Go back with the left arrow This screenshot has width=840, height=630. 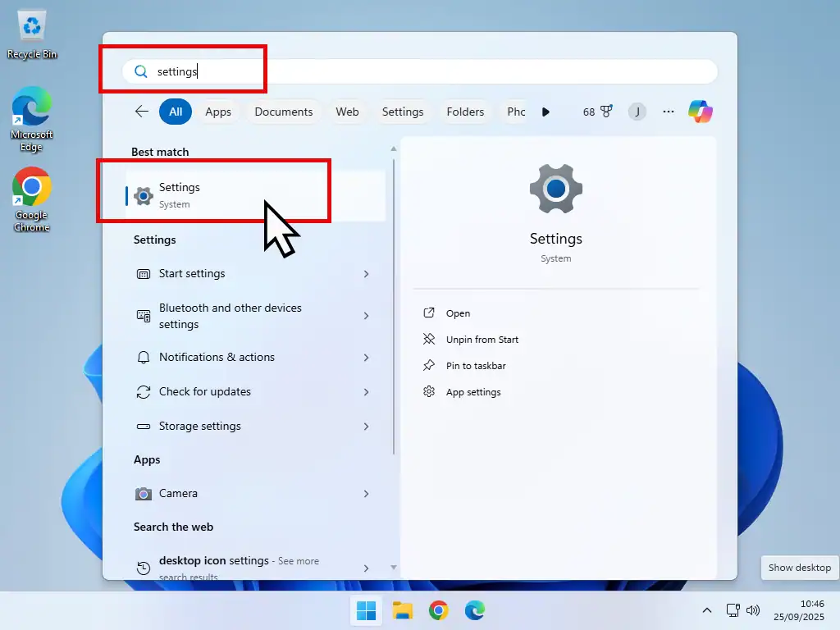[x=141, y=112]
